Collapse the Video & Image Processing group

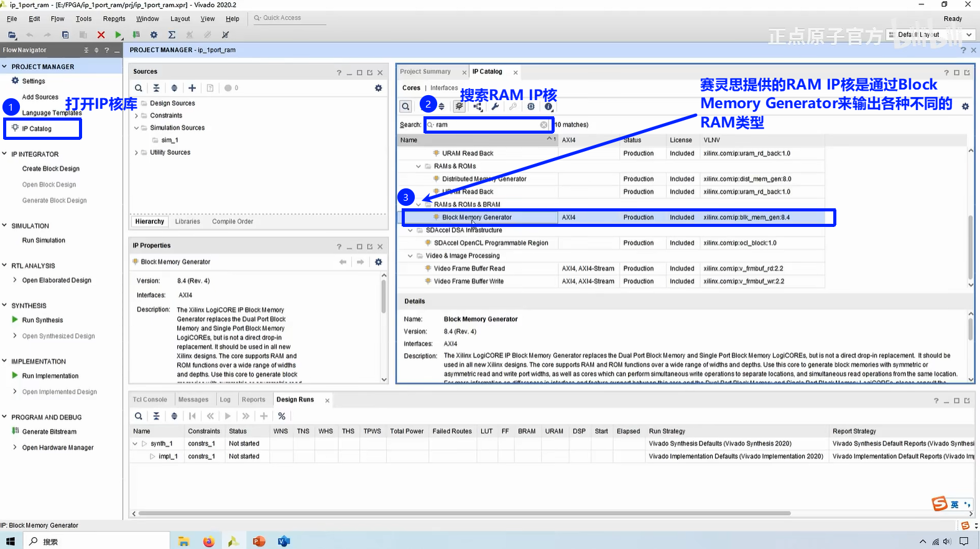pos(410,256)
